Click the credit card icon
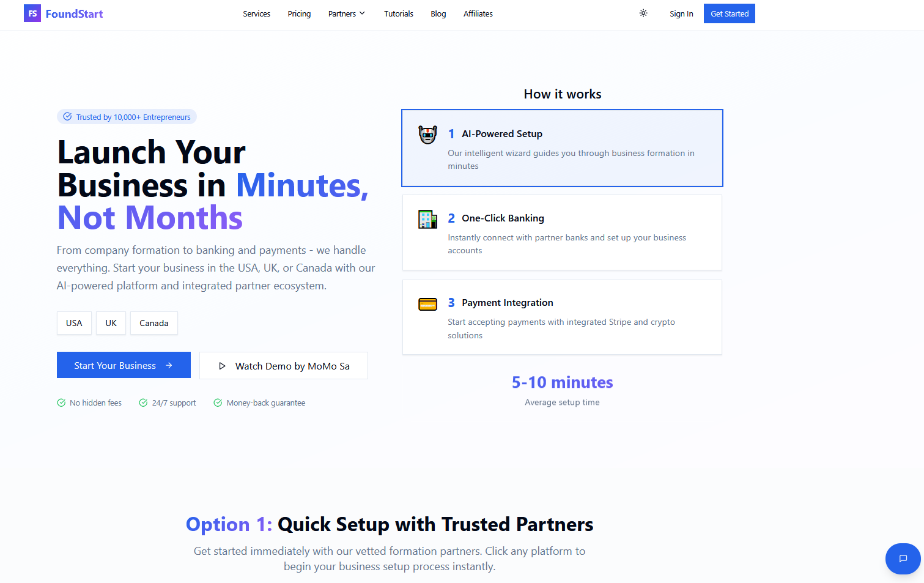This screenshot has height=583, width=924. [x=427, y=304]
